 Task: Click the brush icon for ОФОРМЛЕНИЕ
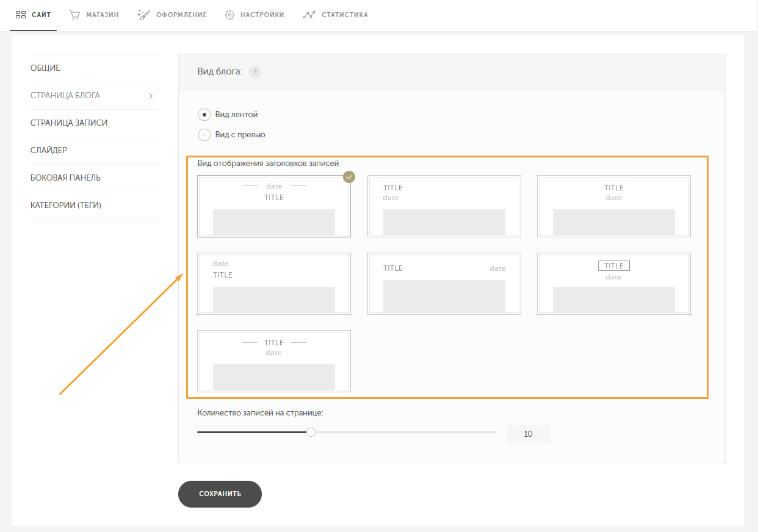pos(144,15)
